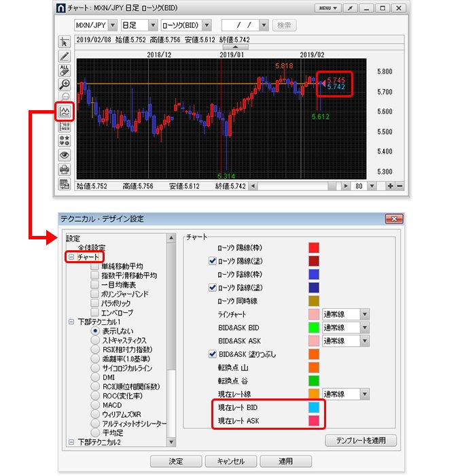The height and width of the screenshot is (476, 462).
Task: Click the 決定 button
Action: pos(175,461)
